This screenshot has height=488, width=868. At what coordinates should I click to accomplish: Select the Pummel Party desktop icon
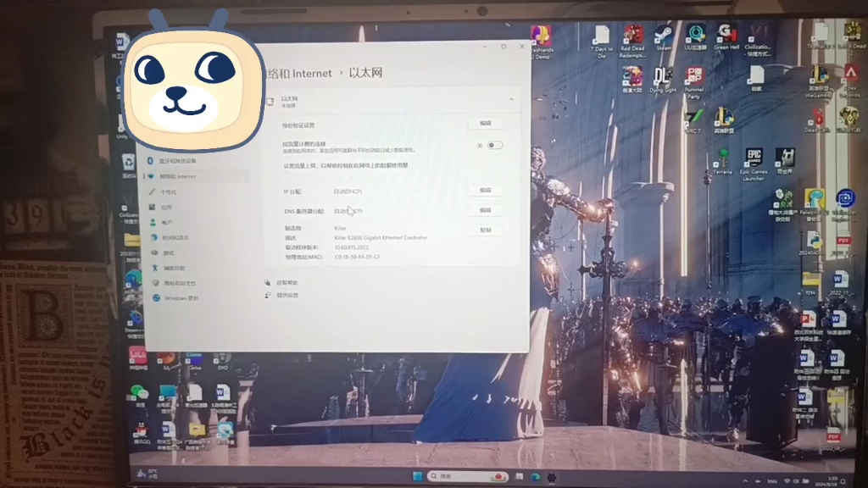pyautogui.click(x=694, y=83)
